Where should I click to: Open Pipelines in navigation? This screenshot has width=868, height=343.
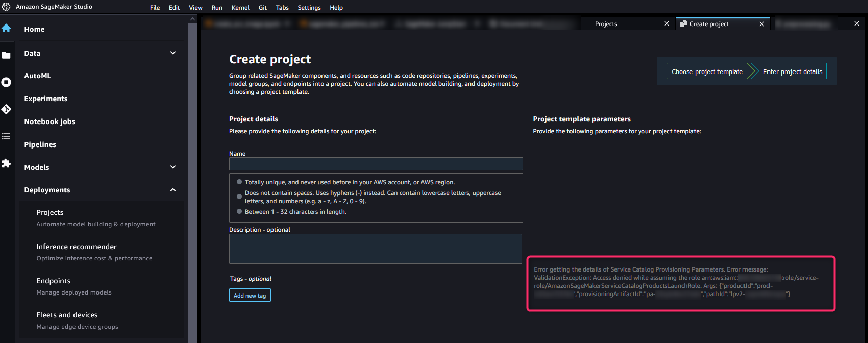point(40,144)
